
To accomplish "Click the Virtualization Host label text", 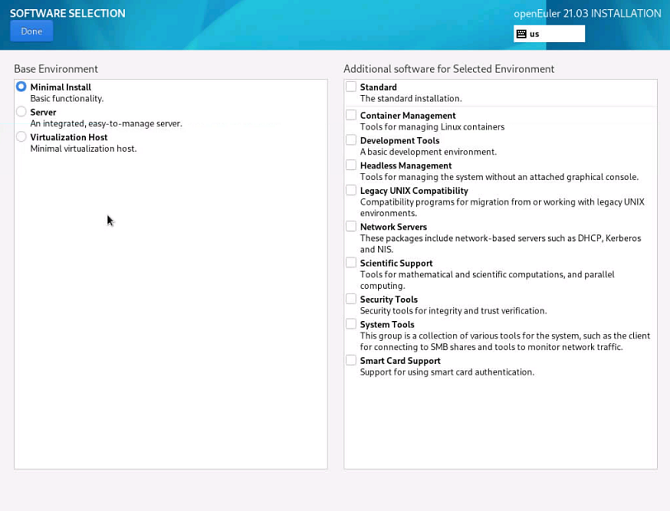I will click(x=69, y=137).
